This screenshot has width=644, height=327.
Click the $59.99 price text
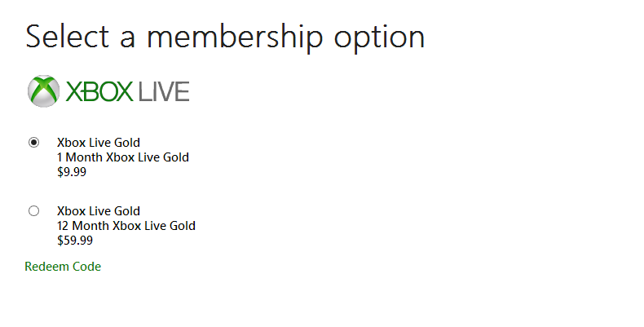pos(75,240)
